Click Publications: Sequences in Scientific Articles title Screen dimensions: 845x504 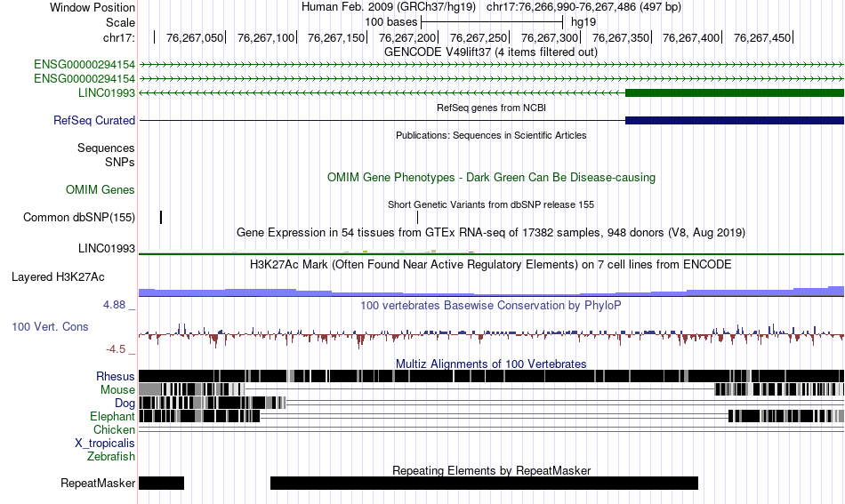click(491, 135)
